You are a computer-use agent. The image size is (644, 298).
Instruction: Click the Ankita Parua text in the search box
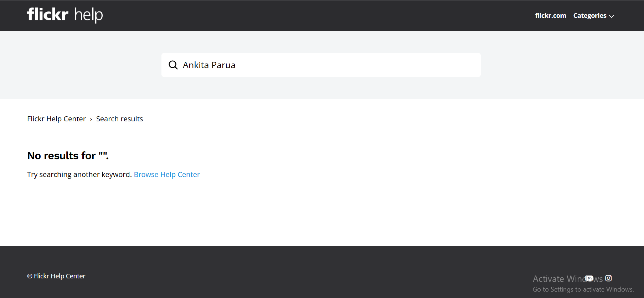tap(209, 65)
